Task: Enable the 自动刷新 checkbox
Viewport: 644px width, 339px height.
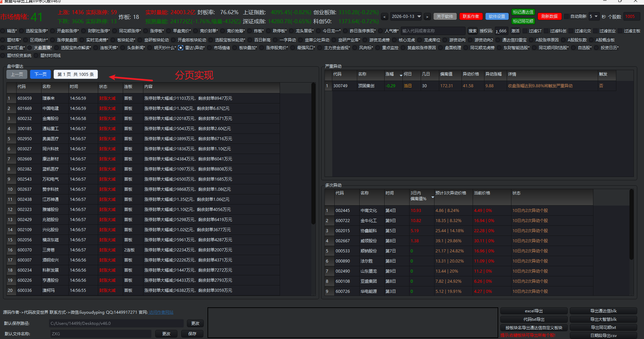Action: pos(567,17)
